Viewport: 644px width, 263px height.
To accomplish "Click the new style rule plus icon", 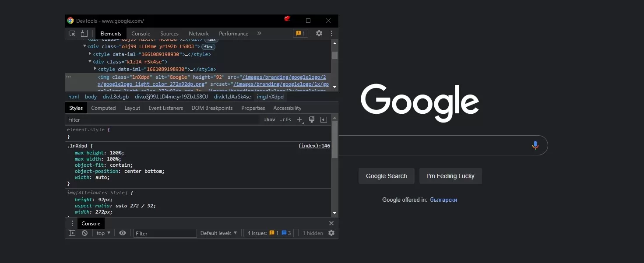I will tap(300, 119).
